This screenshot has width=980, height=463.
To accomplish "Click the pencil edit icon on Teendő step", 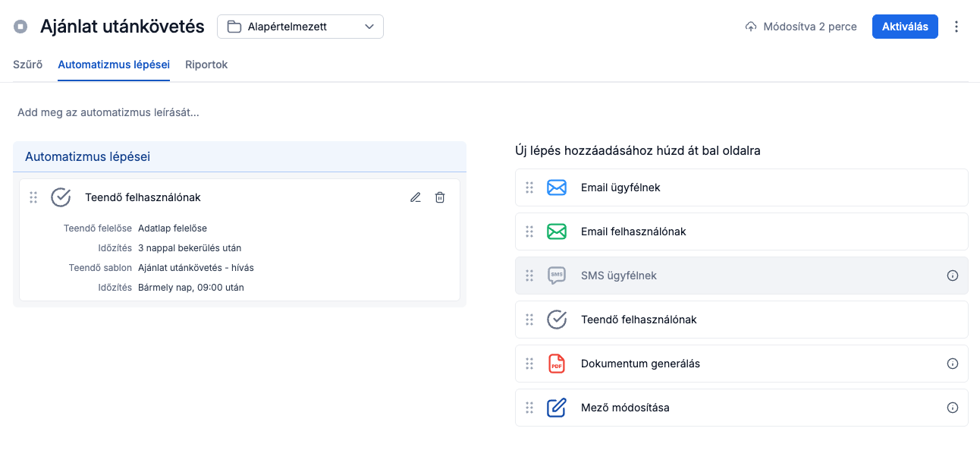I will point(415,197).
